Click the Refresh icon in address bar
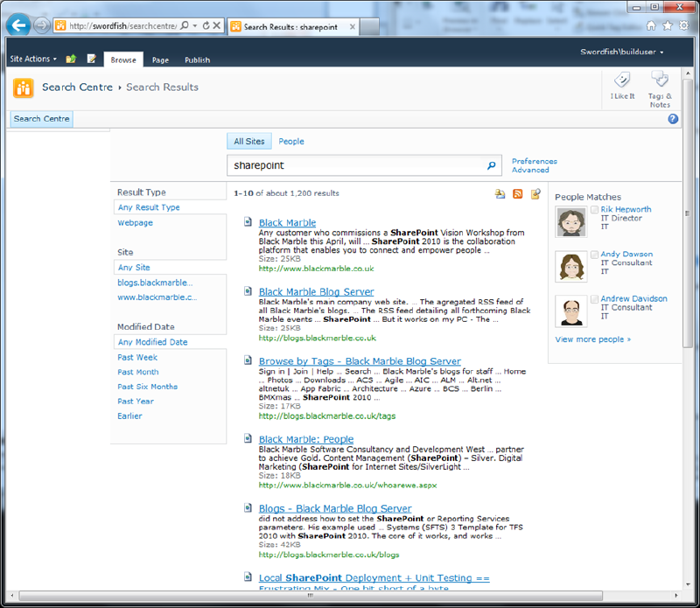This screenshot has height=608, width=700. (206, 25)
